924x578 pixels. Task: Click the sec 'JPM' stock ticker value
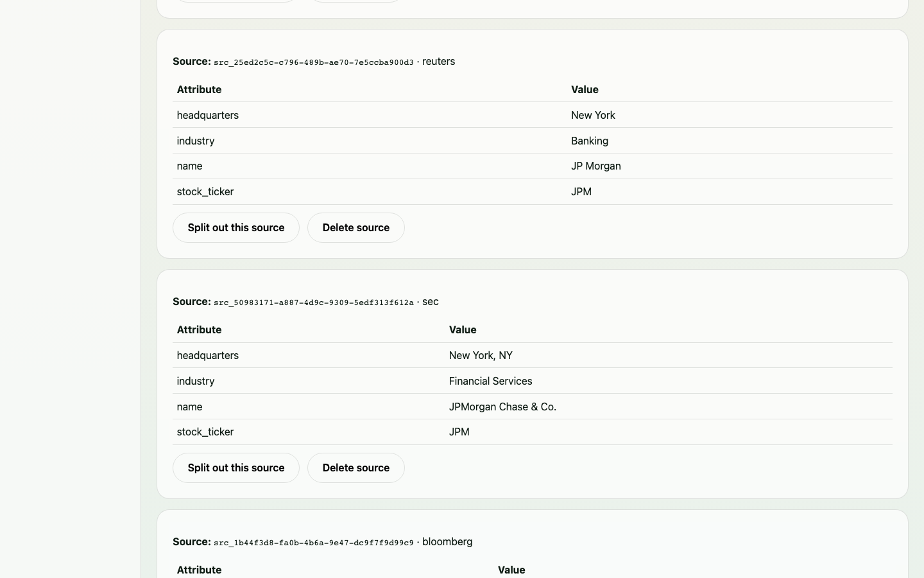pyautogui.click(x=459, y=432)
